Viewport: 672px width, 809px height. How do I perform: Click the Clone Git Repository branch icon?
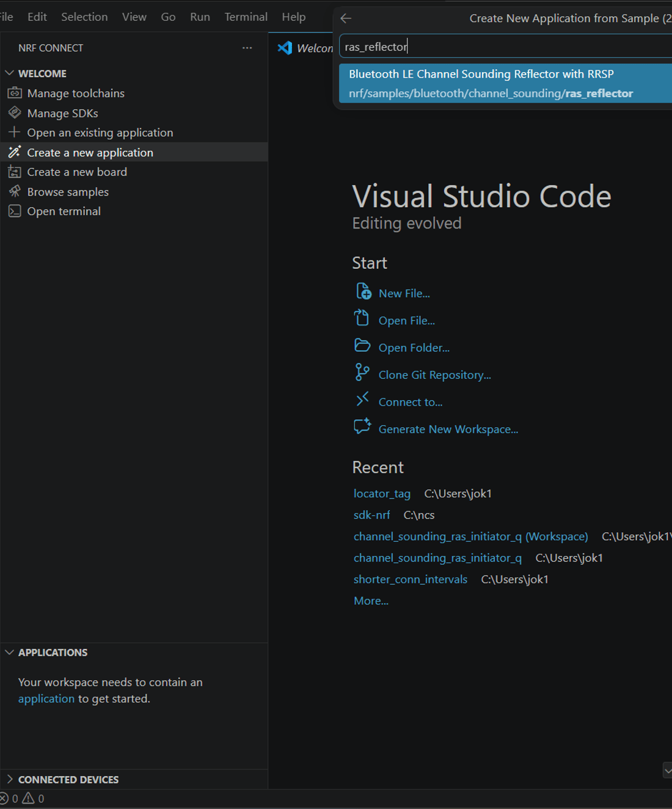coord(362,372)
